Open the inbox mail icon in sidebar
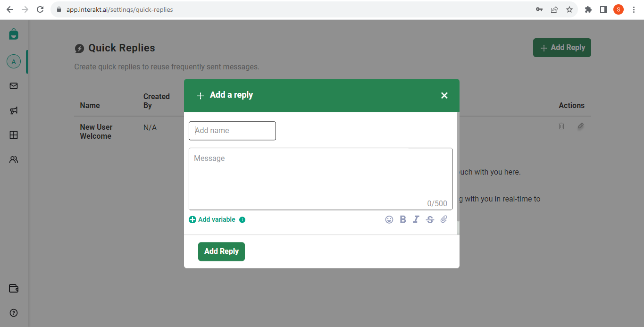The image size is (644, 327). [14, 86]
